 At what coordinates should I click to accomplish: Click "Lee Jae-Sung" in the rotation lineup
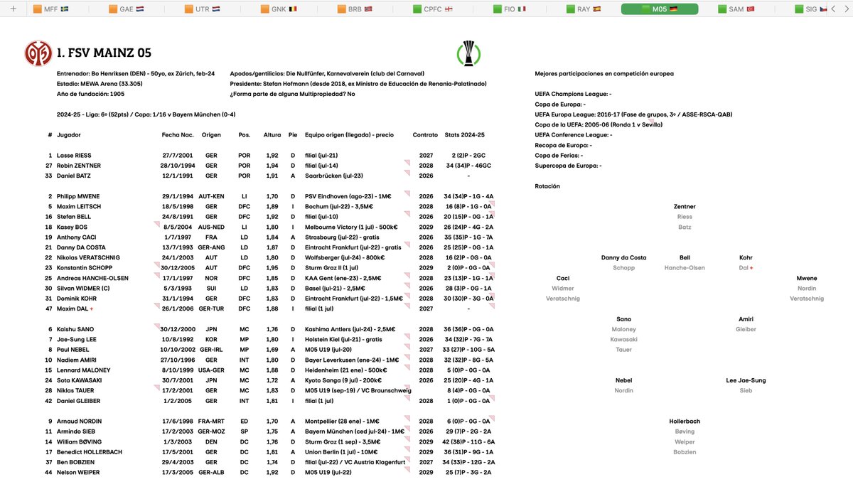[746, 380]
